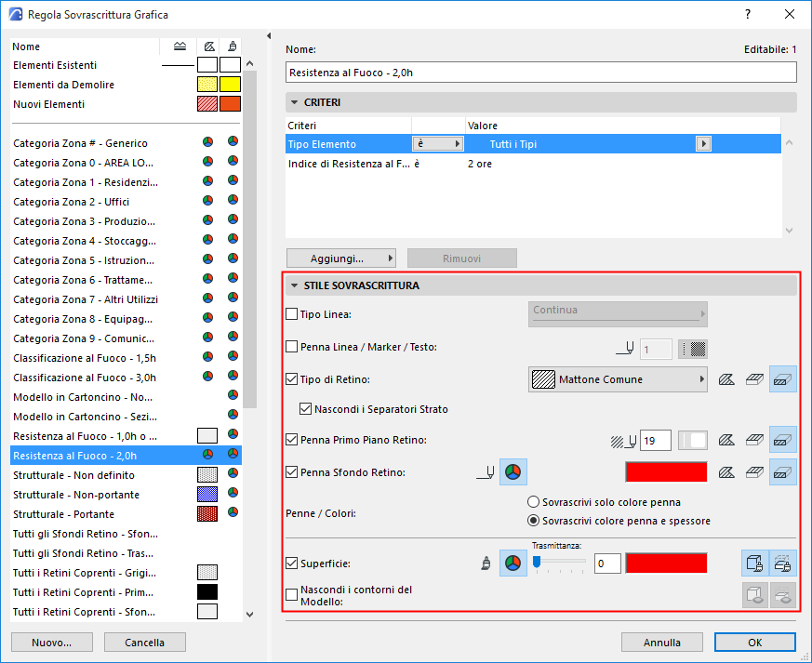Click the first icon beside Nascondi i contorni del Modello
The height and width of the screenshot is (663, 812).
pos(754,595)
